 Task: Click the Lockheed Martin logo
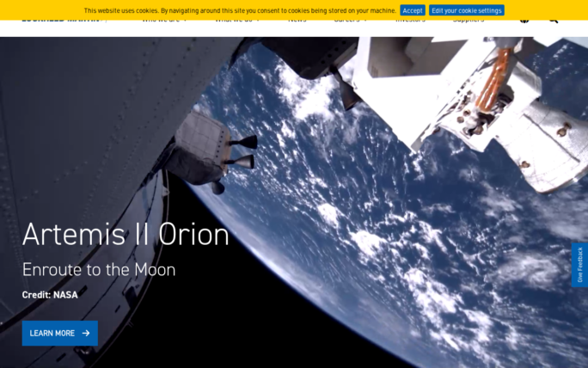coord(60,20)
